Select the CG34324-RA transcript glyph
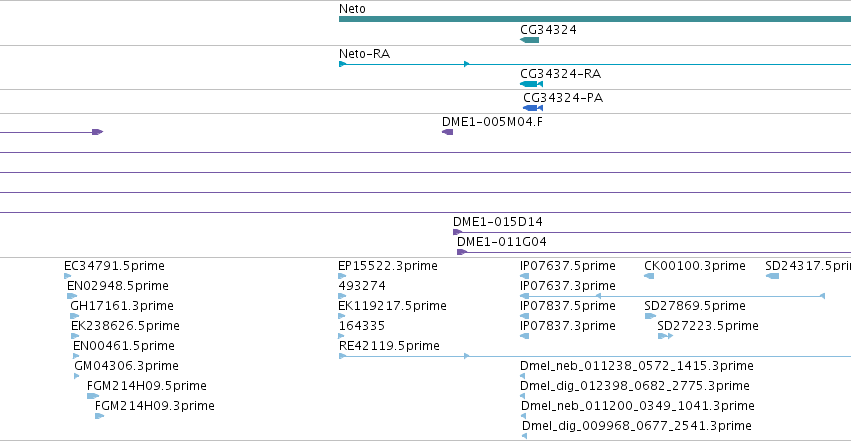 click(531, 84)
